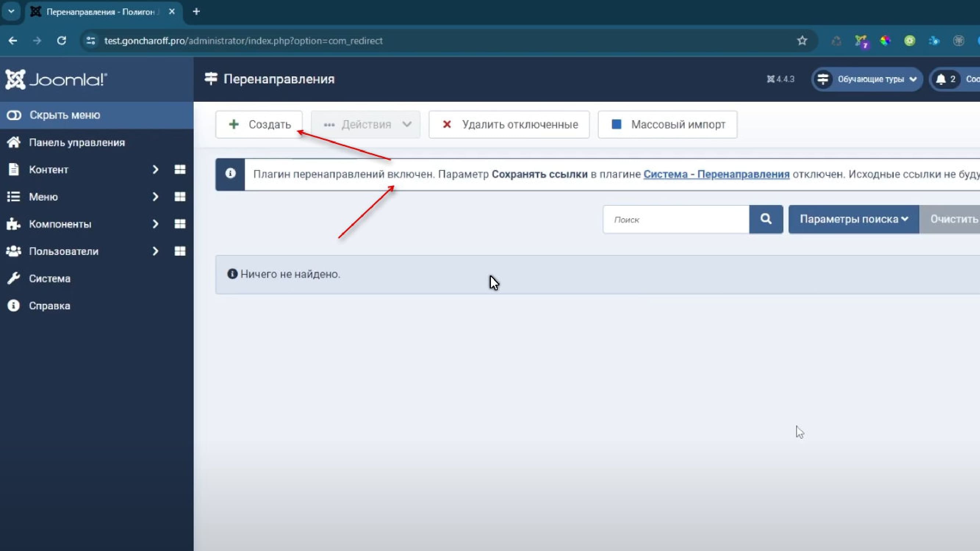Click the magnifier search button

[766, 219]
